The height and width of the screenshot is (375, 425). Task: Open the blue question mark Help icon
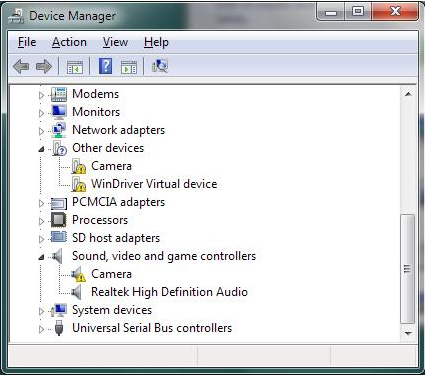106,66
